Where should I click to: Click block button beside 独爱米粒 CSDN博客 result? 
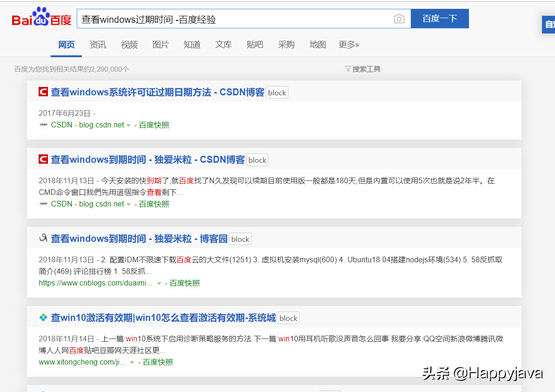point(257,160)
